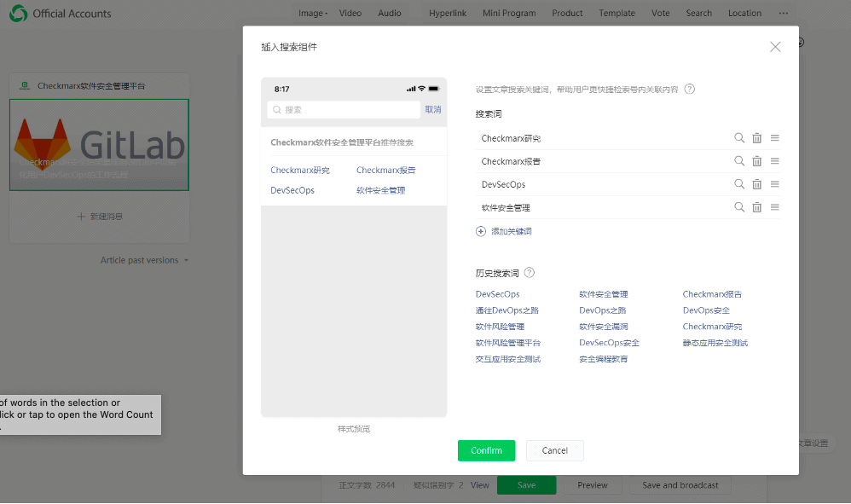Click the plus icon to add a keyword
Screen dimensions: 851x504
click(x=481, y=232)
